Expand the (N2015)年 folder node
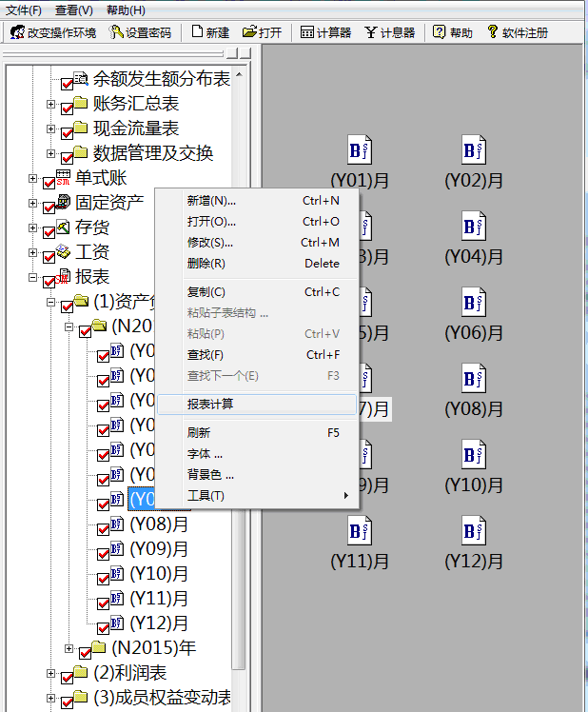Image resolution: width=588 pixels, height=712 pixels. tap(69, 648)
